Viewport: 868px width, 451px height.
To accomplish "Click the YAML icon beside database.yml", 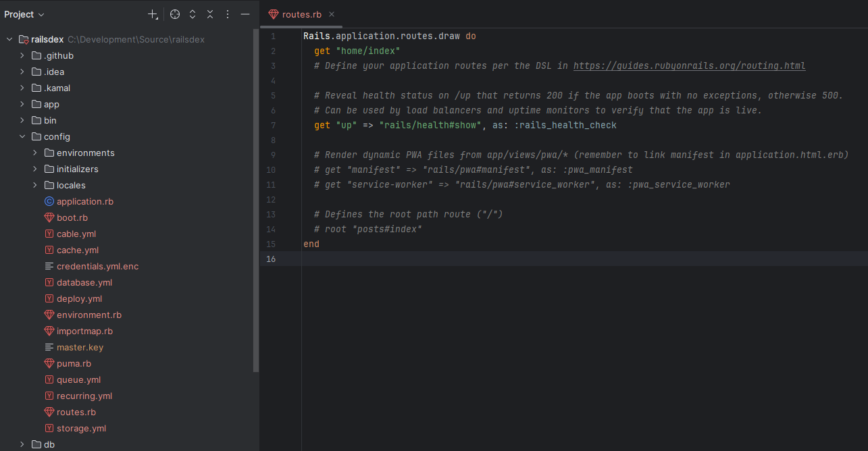I will pos(49,282).
